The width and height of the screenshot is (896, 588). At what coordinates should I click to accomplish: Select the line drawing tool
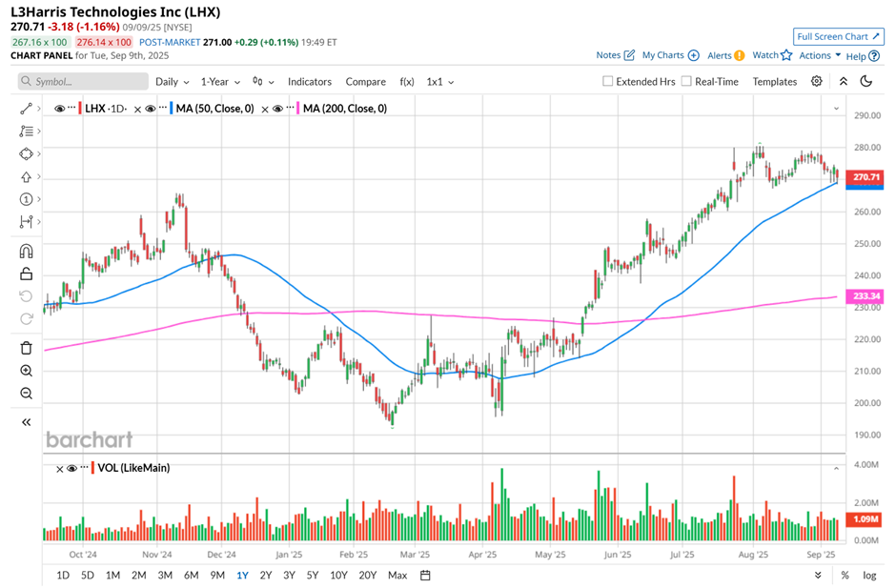pos(26,109)
